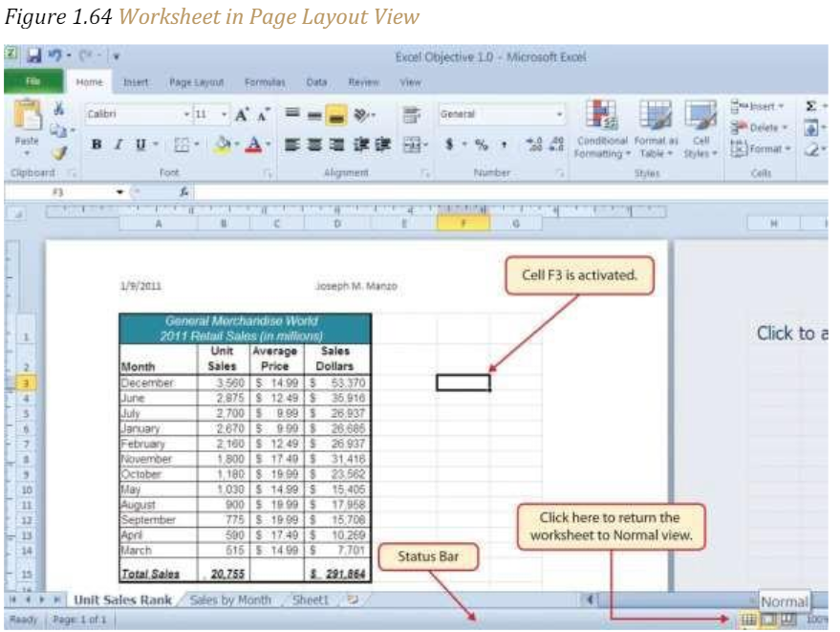Switch to the View tab
The image size is (840, 632).
(410, 82)
